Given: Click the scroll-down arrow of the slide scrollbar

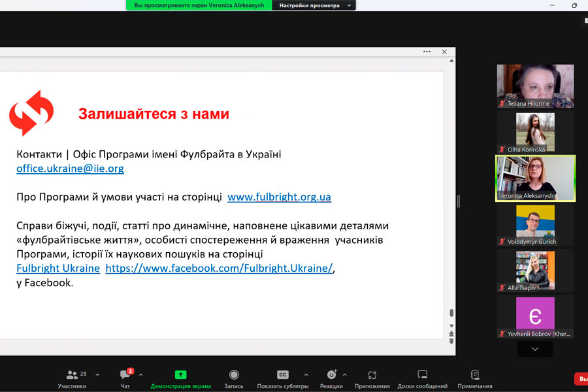Looking at the screenshot, I should coord(451,325).
